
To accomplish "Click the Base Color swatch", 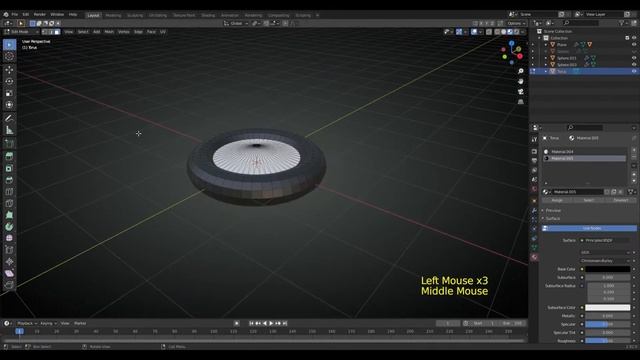I will click(x=608, y=269).
